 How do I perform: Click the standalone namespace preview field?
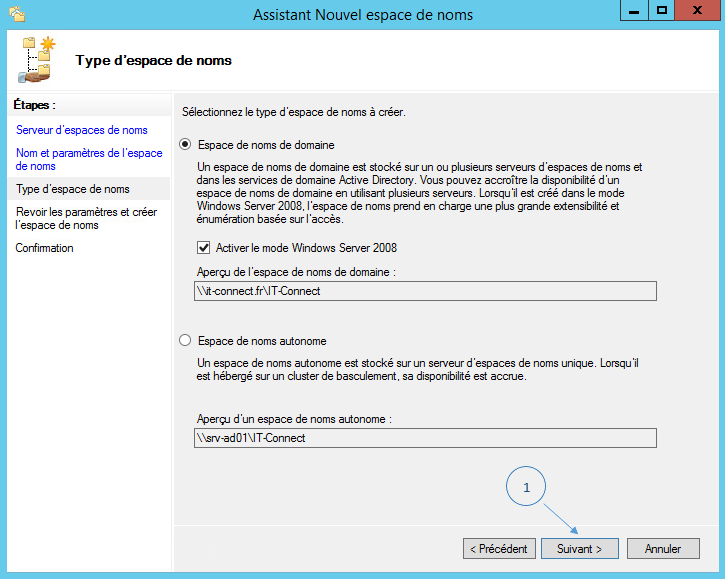(x=425, y=438)
